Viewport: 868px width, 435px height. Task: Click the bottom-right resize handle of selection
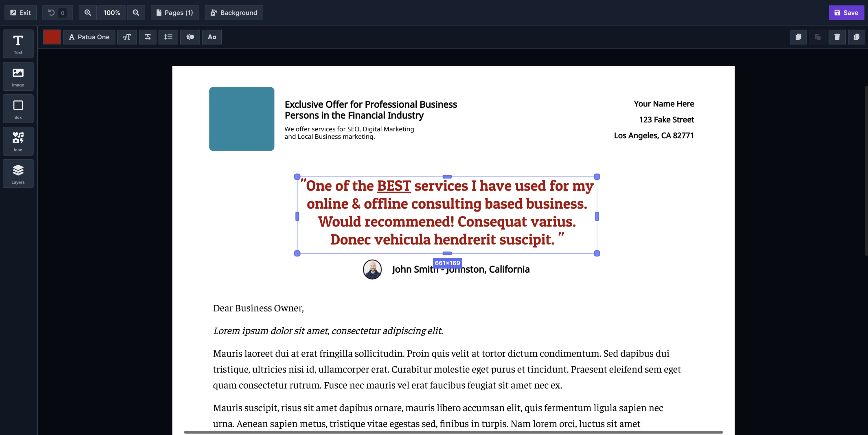(x=597, y=253)
